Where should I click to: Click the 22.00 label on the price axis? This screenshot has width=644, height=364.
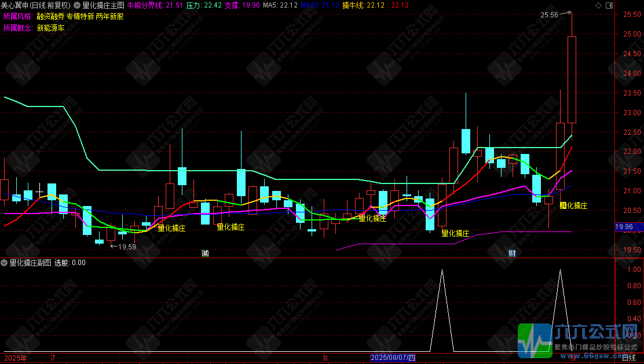click(x=632, y=152)
